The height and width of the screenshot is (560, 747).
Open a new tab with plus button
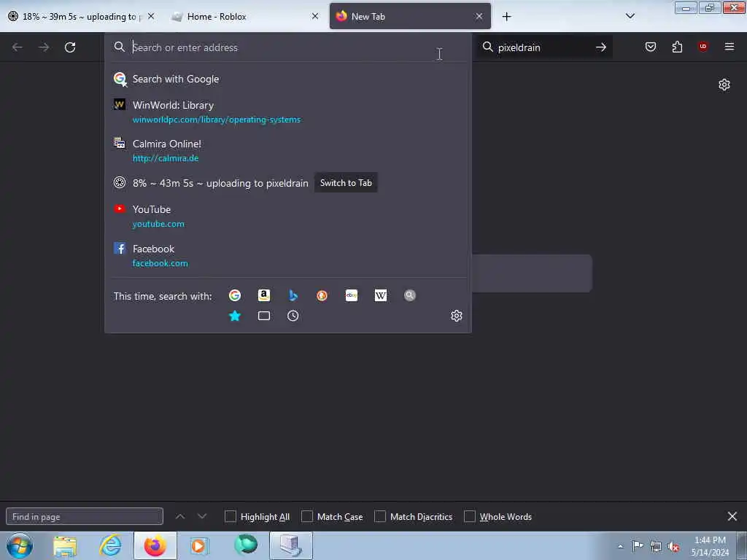506,17
